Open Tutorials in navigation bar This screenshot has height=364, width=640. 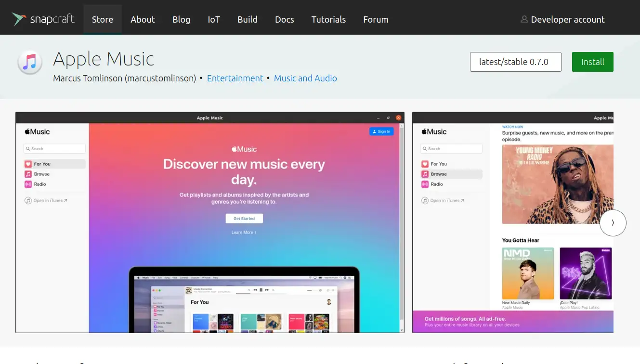click(329, 19)
